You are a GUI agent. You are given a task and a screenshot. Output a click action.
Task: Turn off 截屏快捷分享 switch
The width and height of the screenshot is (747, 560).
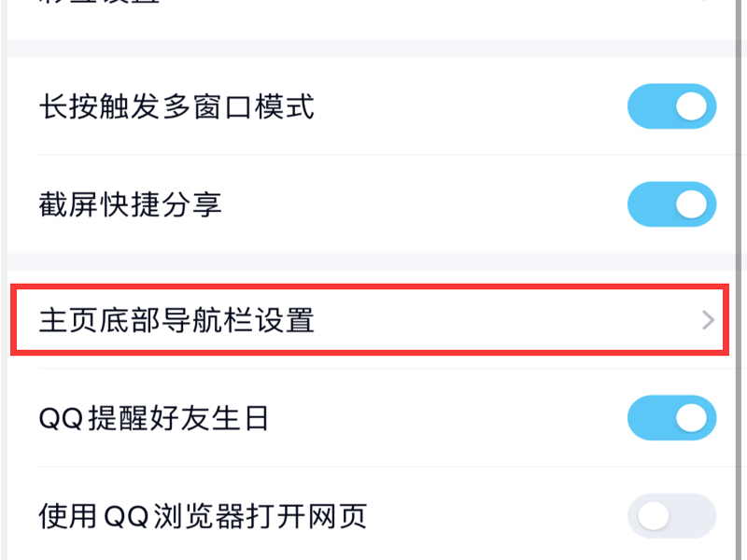pyautogui.click(x=671, y=204)
